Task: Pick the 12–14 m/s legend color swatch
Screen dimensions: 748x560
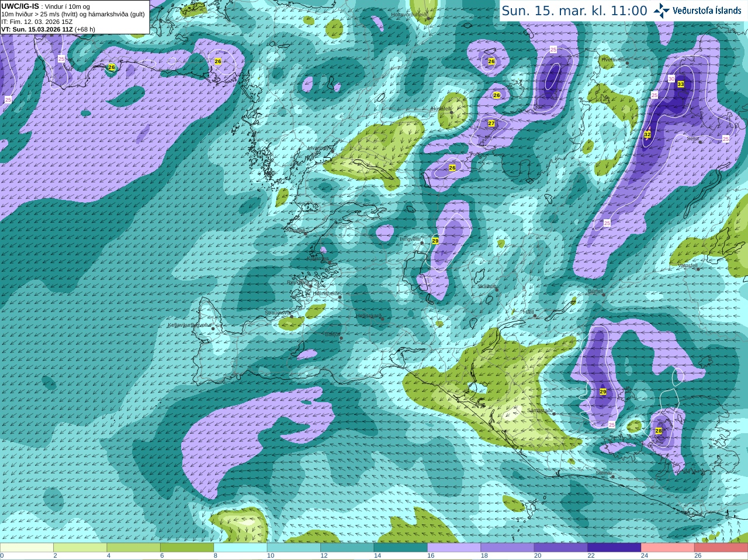Action: coord(347,548)
